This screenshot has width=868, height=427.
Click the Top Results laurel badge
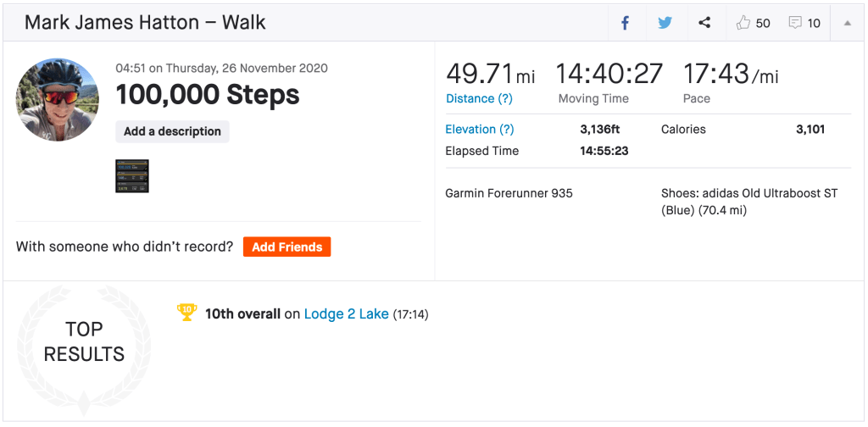[84, 341]
